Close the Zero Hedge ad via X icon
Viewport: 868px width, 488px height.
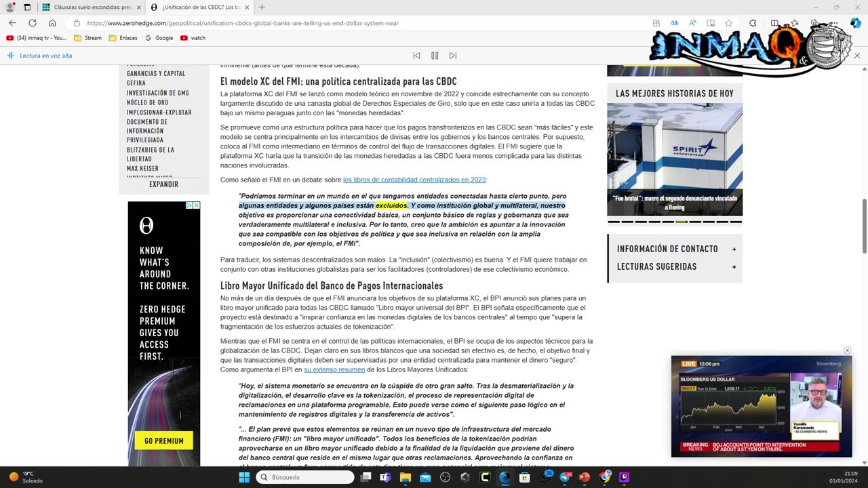(197, 205)
